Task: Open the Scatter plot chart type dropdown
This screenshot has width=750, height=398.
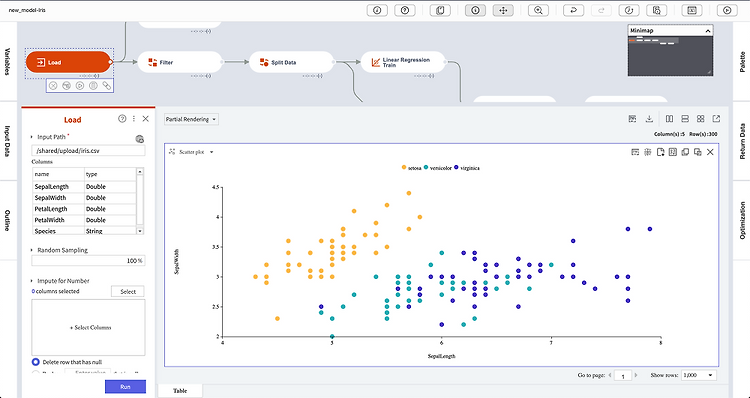Action: click(x=192, y=152)
